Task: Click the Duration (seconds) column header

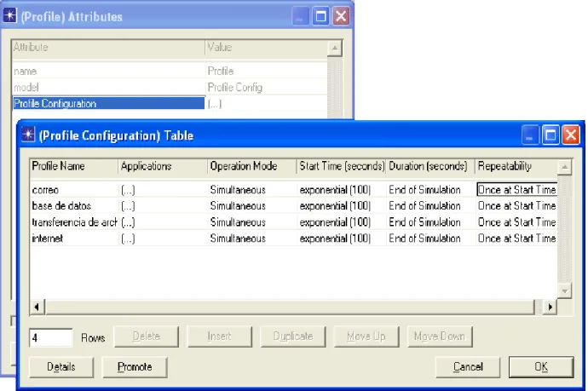Action: coord(430,166)
